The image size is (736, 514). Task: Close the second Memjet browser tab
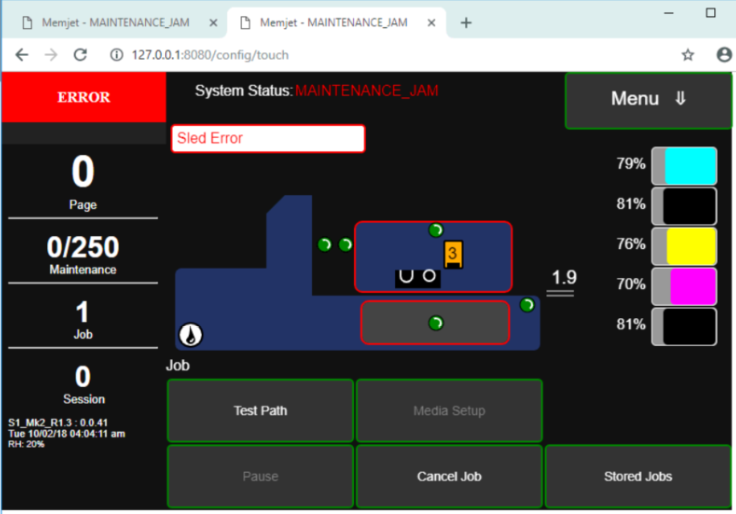click(431, 23)
